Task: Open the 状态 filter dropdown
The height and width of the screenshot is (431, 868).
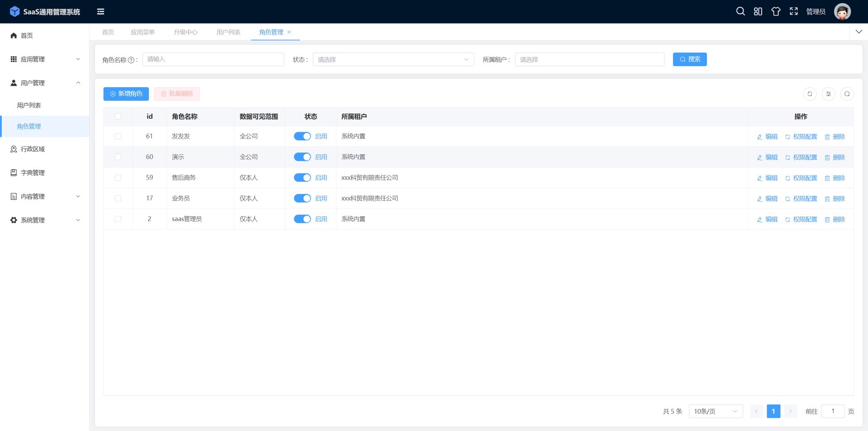Action: click(393, 60)
